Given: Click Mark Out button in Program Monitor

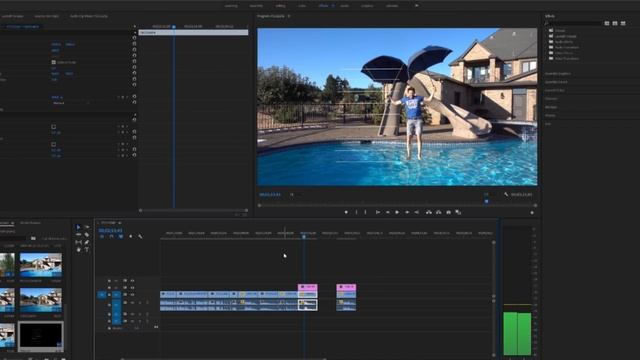Looking at the screenshot, I should tap(366, 212).
